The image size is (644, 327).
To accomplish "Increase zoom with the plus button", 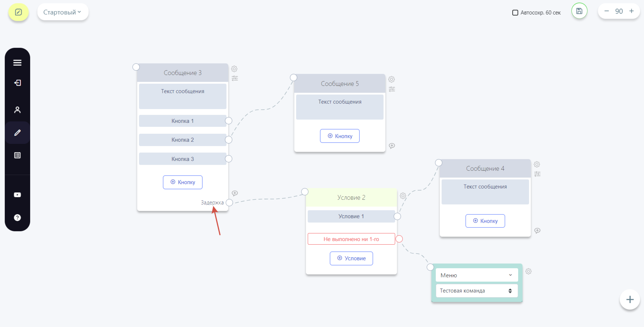I will coord(632,11).
